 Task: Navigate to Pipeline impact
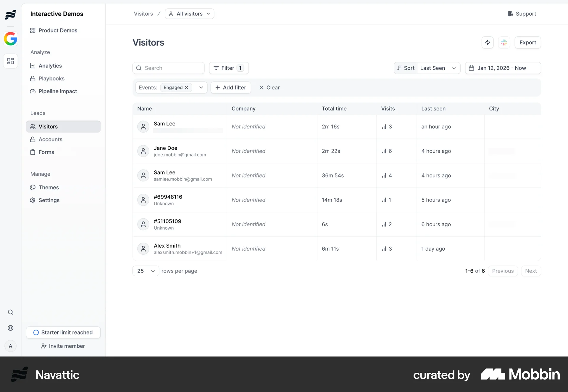[x=57, y=91]
